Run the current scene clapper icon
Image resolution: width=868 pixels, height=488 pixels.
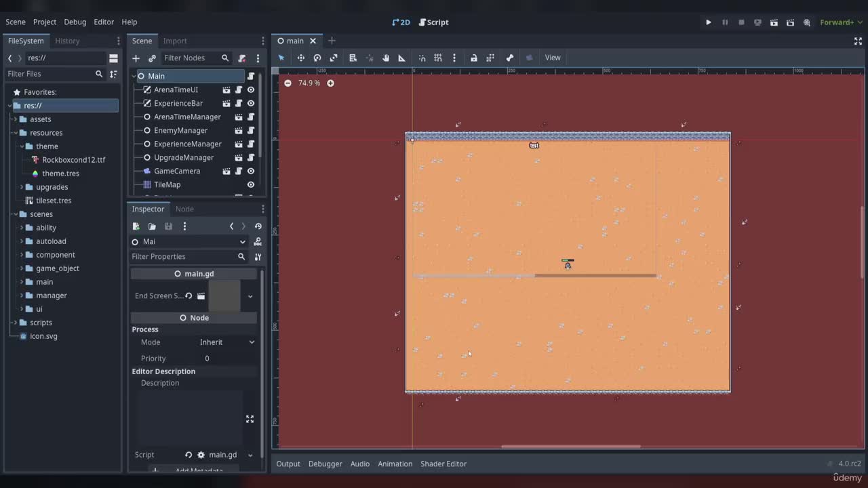point(774,22)
